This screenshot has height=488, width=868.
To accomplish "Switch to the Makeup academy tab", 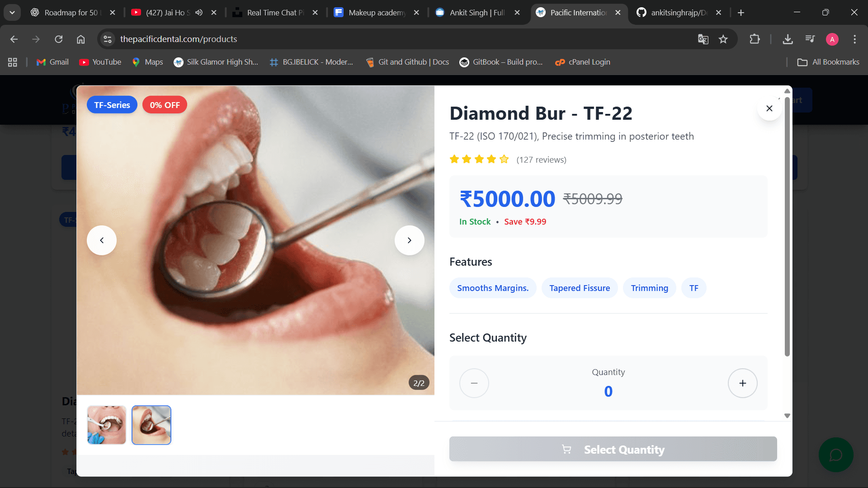I will [373, 13].
